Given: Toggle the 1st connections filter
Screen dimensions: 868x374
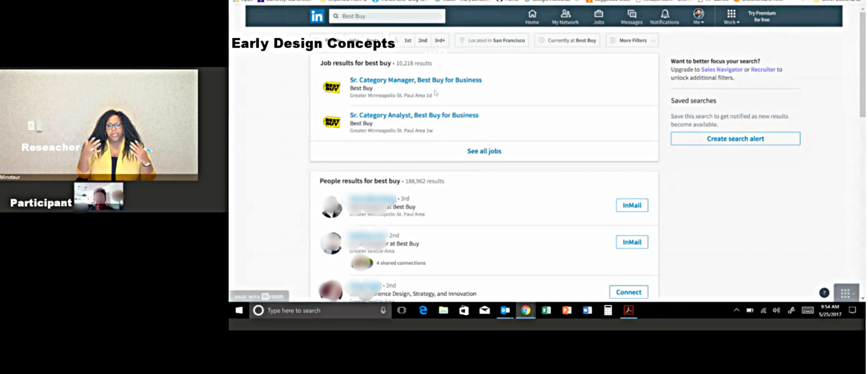Looking at the screenshot, I should pos(408,40).
